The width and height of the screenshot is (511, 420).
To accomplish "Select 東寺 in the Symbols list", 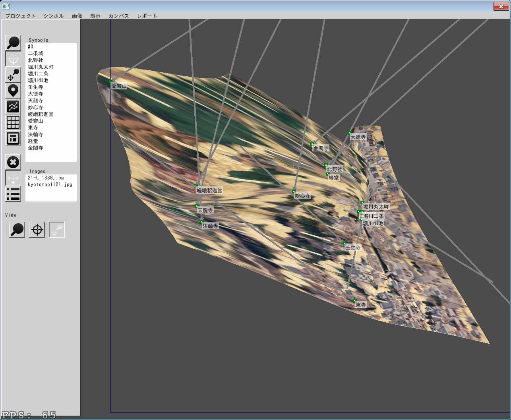I will [x=51, y=128].
